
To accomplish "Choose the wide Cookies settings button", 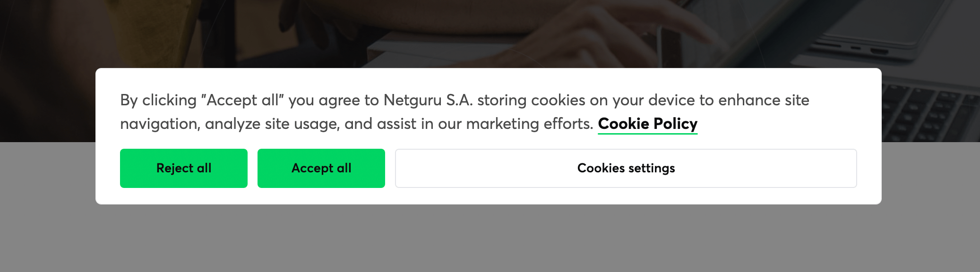I will tap(626, 168).
